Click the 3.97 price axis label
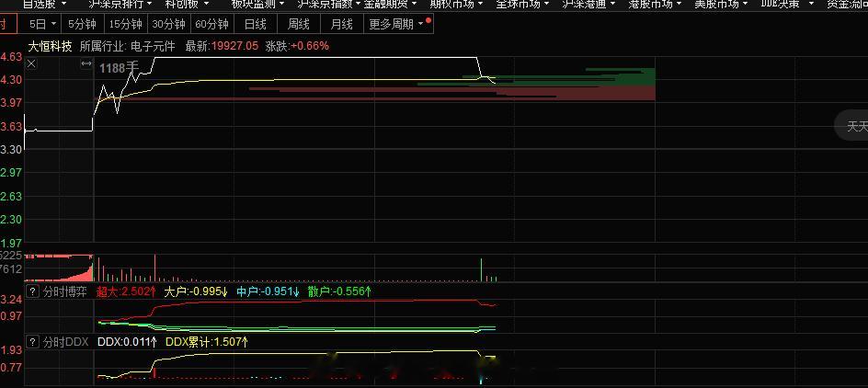 (11, 103)
